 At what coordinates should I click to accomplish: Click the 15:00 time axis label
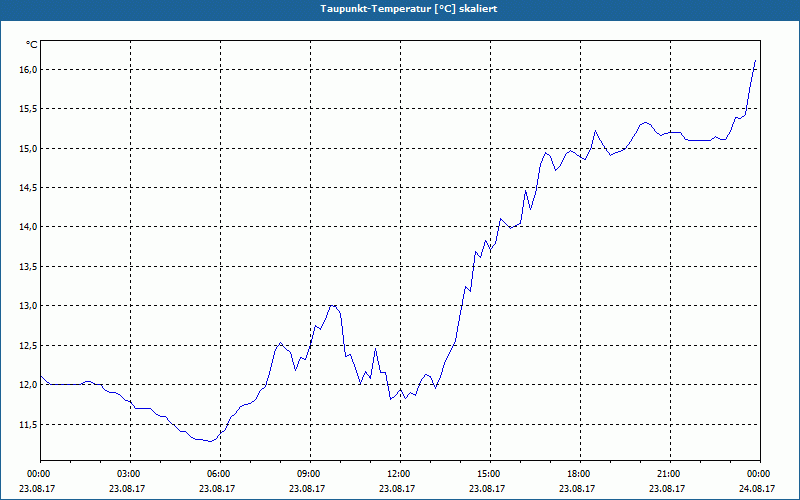tap(490, 473)
